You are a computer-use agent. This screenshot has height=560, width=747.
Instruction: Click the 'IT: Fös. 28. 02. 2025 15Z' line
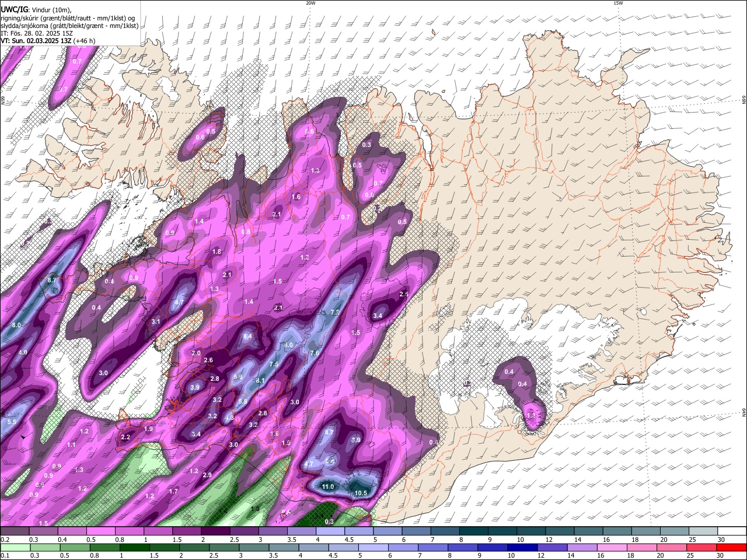point(37,33)
